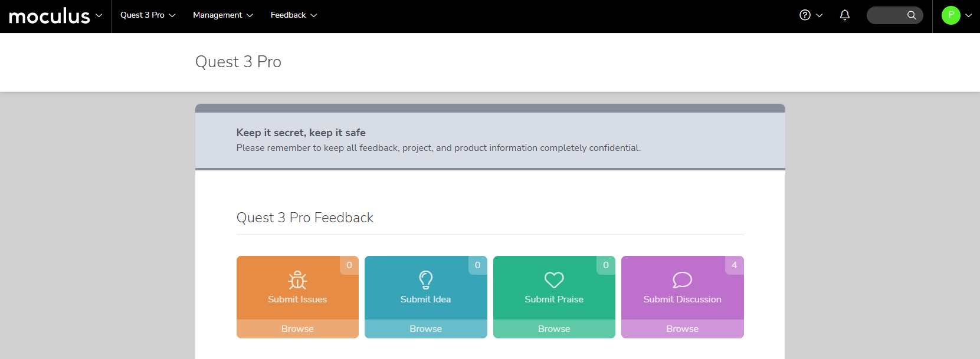
Task: Browse submitted Discussions
Action: tap(682, 329)
